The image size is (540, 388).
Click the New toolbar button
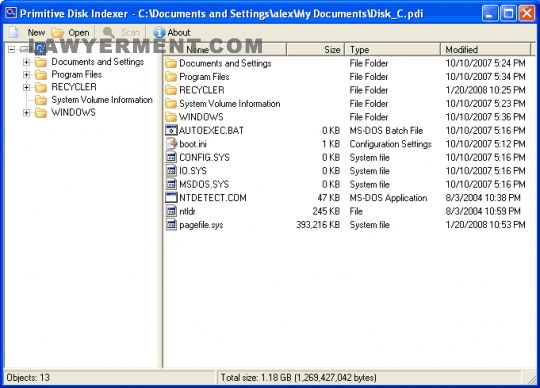[x=27, y=33]
